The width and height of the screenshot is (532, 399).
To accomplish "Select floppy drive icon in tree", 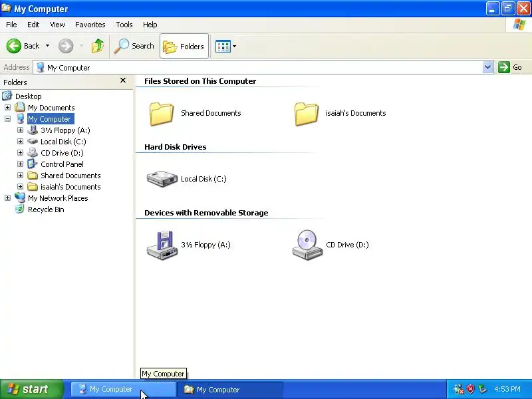I will (33, 130).
